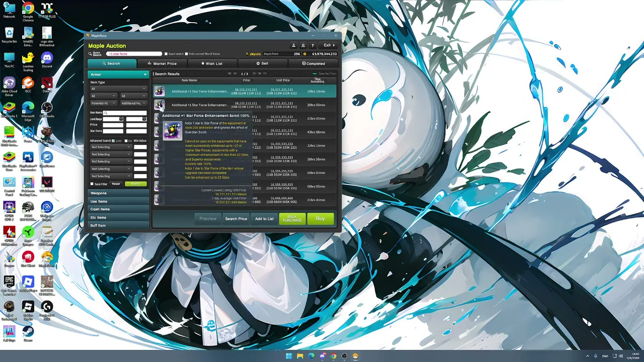
Task: Enable the Exact match checkbox
Action: pos(167,54)
